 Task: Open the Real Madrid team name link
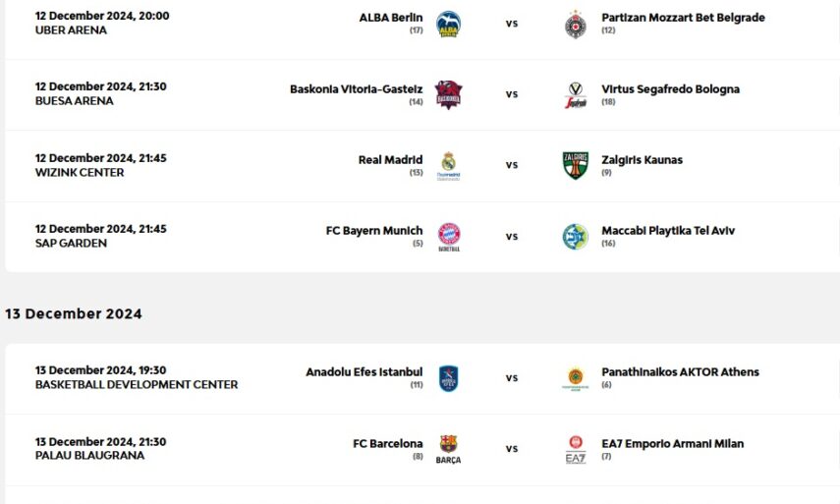(390, 160)
